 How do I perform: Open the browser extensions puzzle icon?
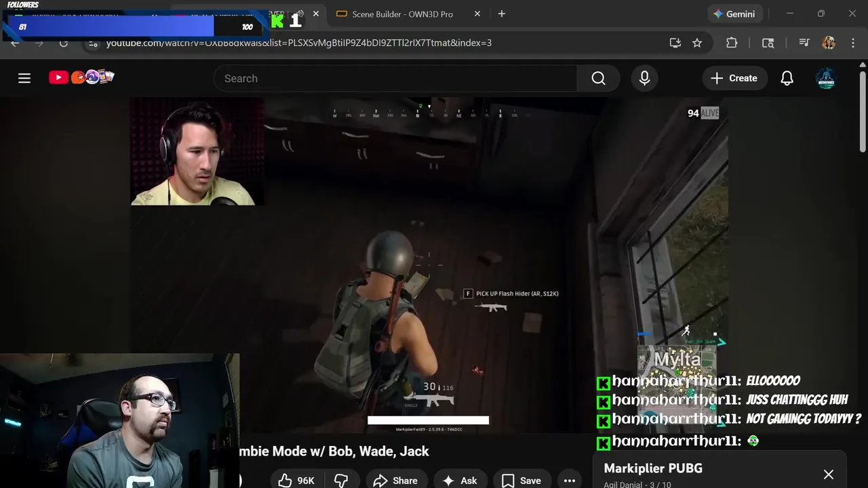click(732, 43)
